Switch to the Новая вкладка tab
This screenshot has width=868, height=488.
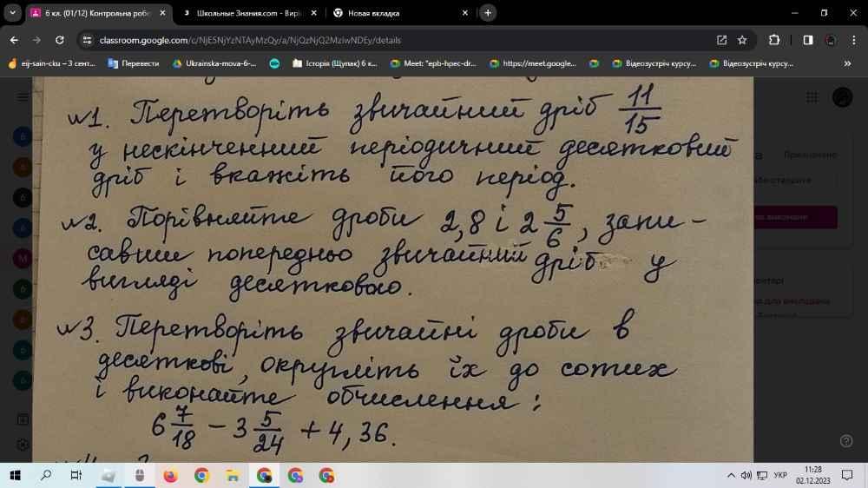391,13
